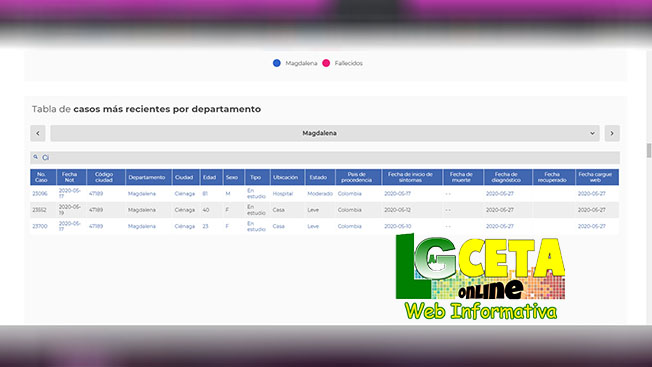Click the search field containing 'Ci'
Viewport: 652px width, 367px height.
[x=325, y=158]
